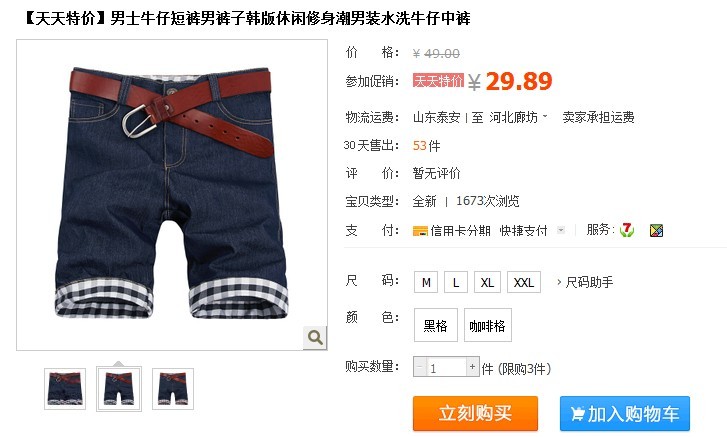Click the 加入购物车 add to cart button
Image resolution: width=727 pixels, height=437 pixels.
coord(625,413)
